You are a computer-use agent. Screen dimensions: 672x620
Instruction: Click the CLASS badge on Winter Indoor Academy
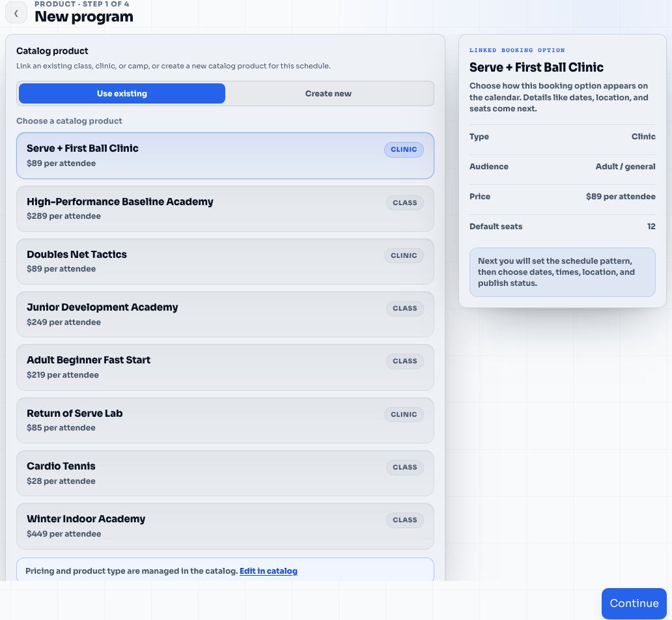point(405,520)
